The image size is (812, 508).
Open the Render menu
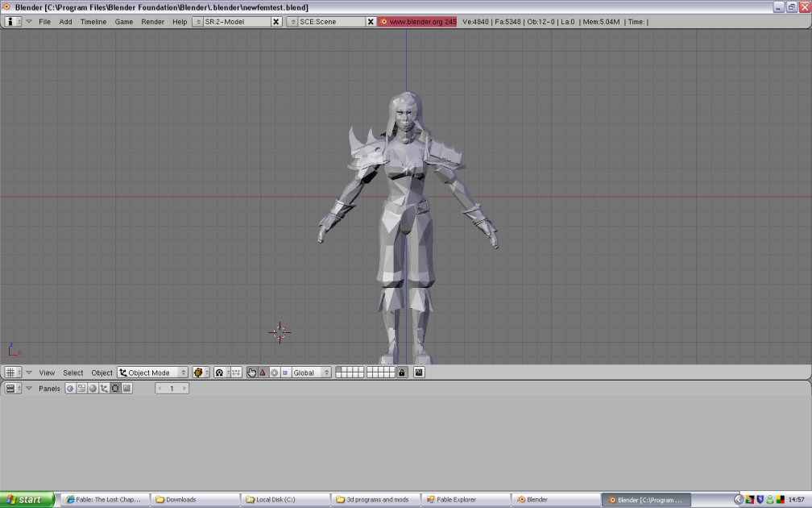tap(152, 22)
